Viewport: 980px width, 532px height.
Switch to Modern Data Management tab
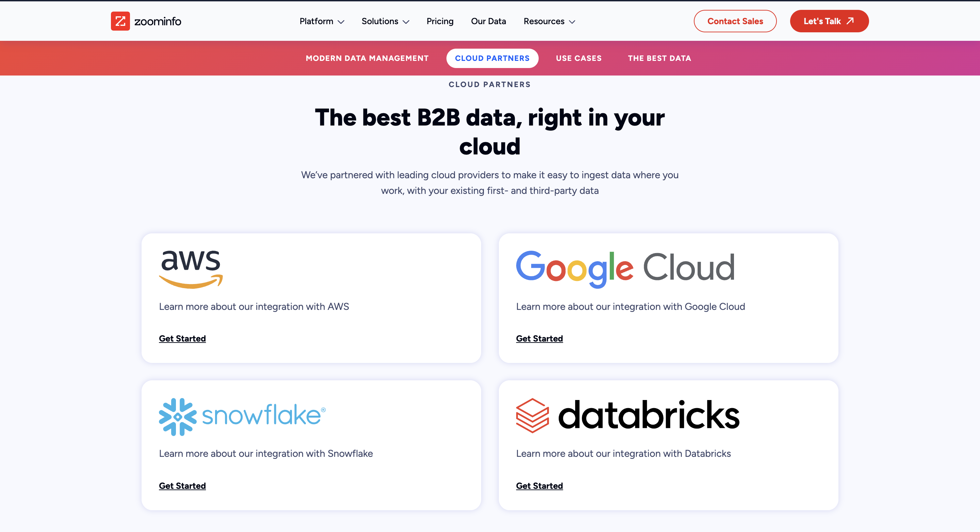(x=367, y=58)
